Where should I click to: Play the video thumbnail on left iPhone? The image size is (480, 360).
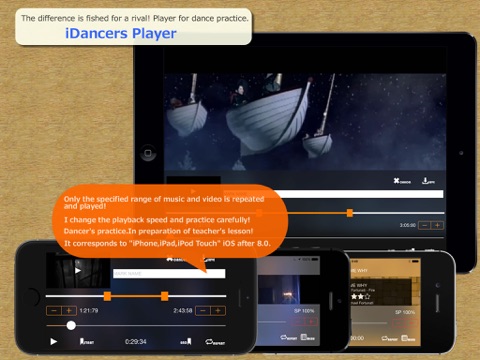coord(78,270)
